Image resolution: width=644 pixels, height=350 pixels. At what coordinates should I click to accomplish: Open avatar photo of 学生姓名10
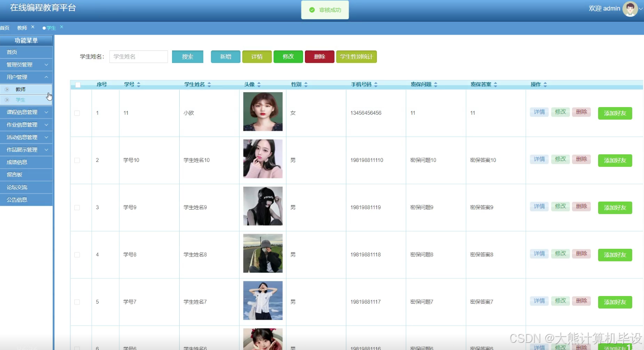pos(263,159)
